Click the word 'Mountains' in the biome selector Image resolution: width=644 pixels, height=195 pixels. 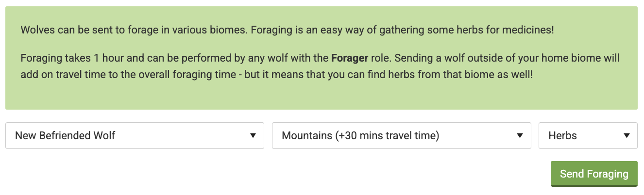(x=306, y=136)
